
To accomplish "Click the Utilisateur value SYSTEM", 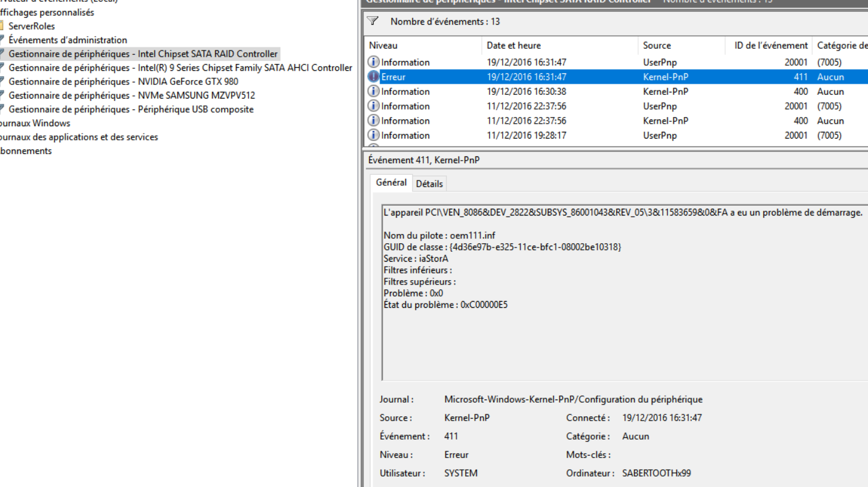I will (x=461, y=473).
